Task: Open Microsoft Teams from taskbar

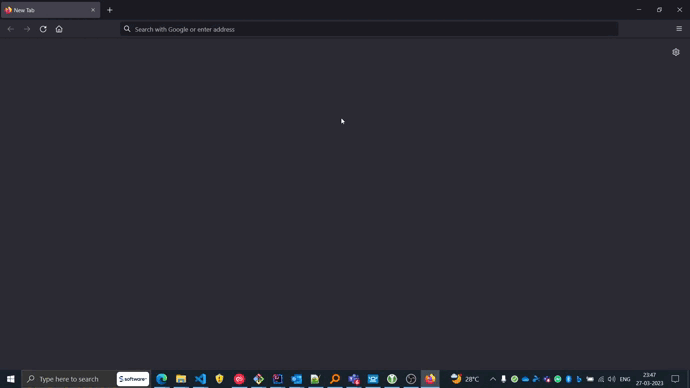Action: (x=354, y=379)
